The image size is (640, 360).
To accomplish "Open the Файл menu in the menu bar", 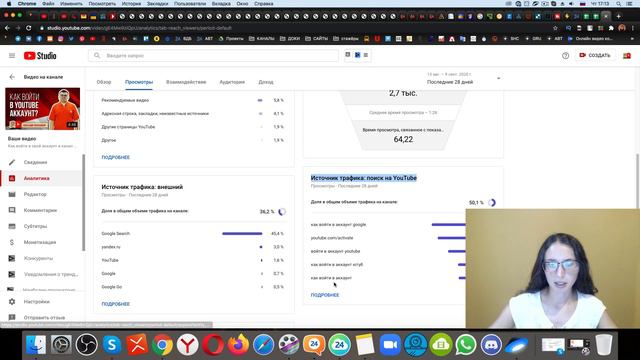I will tap(48, 4).
